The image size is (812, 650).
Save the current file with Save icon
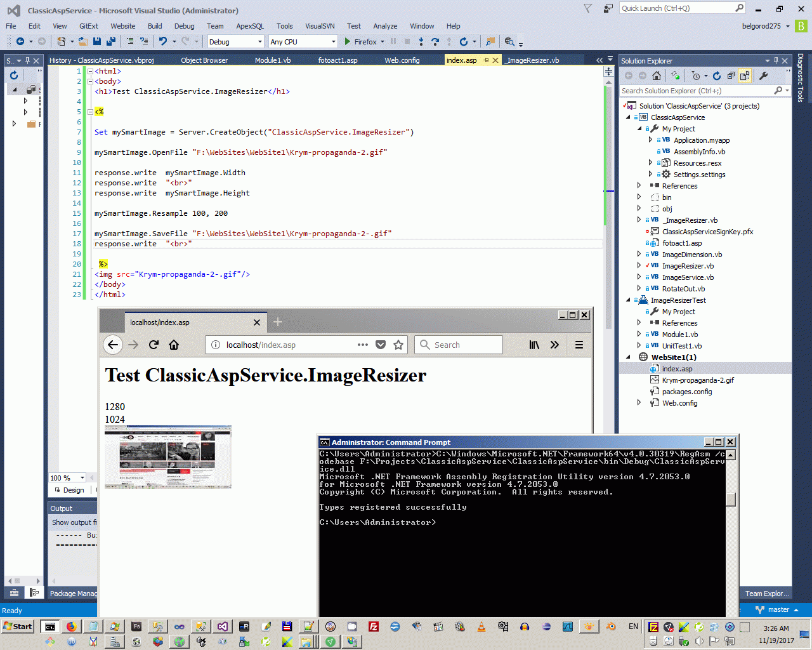click(x=97, y=41)
